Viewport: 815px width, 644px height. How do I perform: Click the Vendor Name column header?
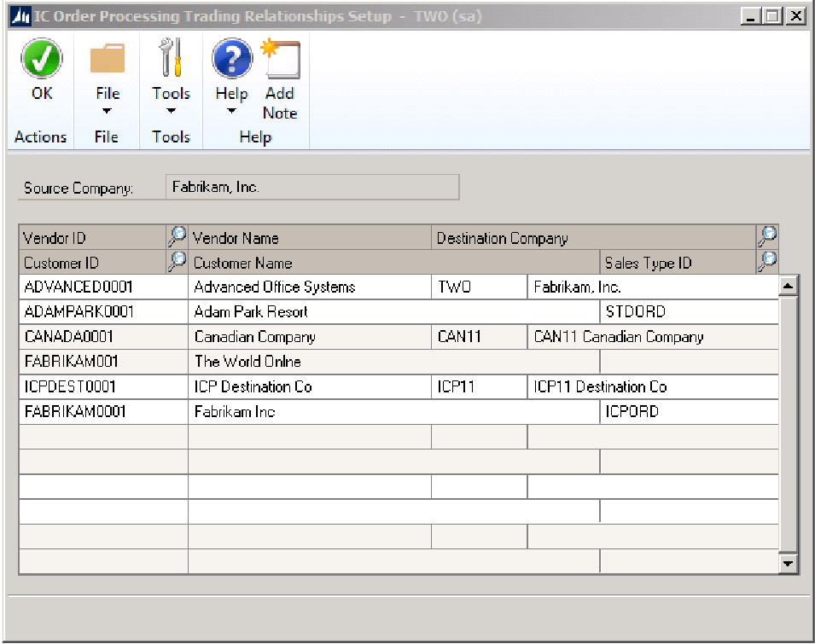310,238
